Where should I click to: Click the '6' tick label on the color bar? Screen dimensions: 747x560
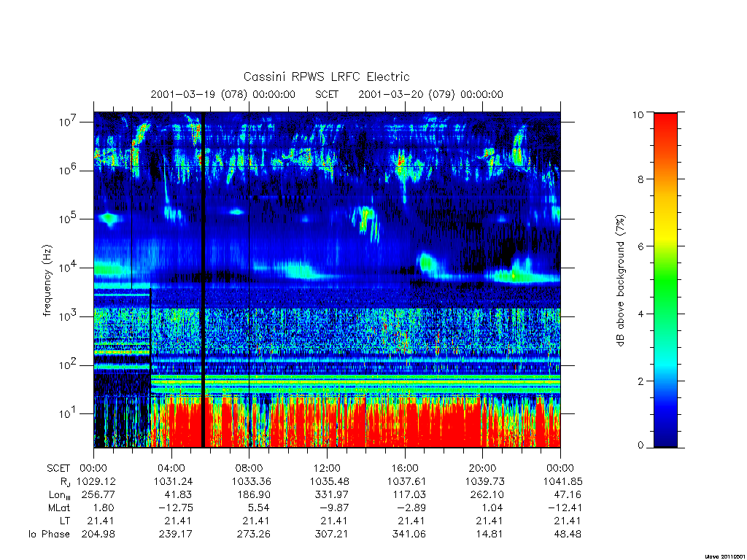pyautogui.click(x=640, y=246)
